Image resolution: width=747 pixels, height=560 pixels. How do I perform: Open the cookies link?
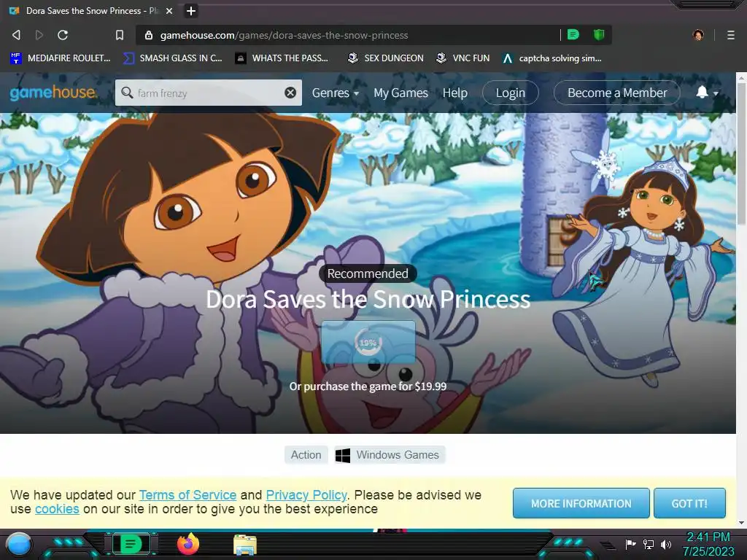coord(57,509)
